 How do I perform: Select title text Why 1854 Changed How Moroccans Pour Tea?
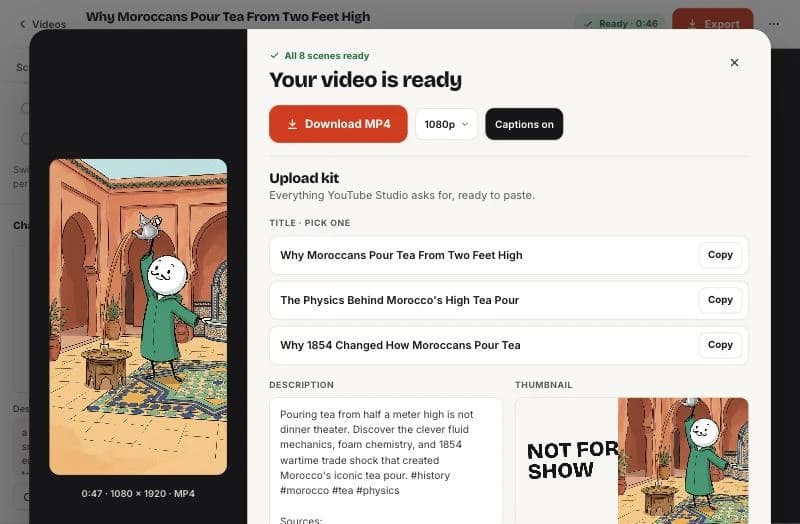point(400,345)
